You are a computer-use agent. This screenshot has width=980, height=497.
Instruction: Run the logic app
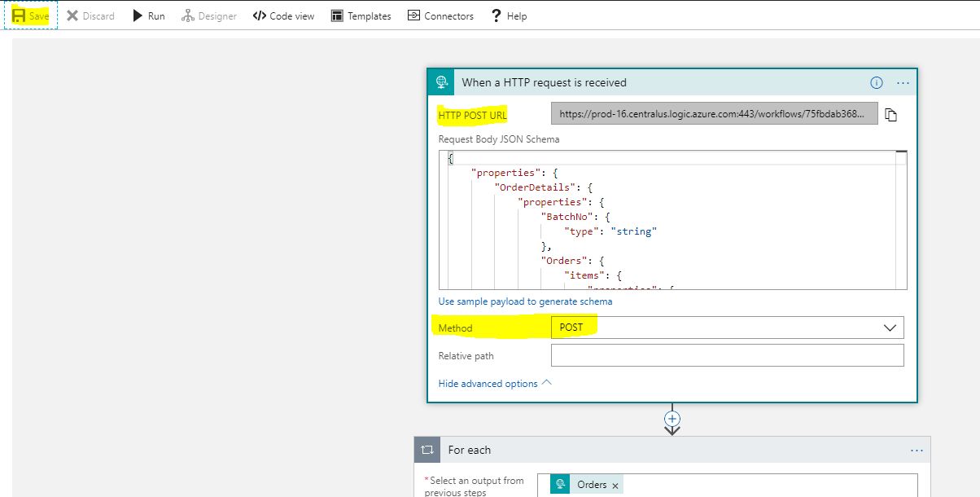pyautogui.click(x=149, y=15)
